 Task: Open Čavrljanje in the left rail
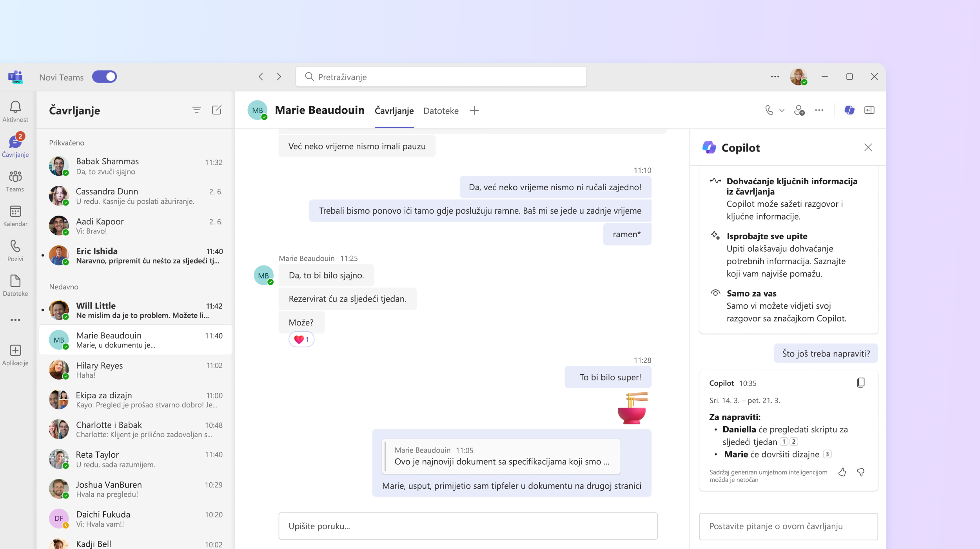point(15,146)
